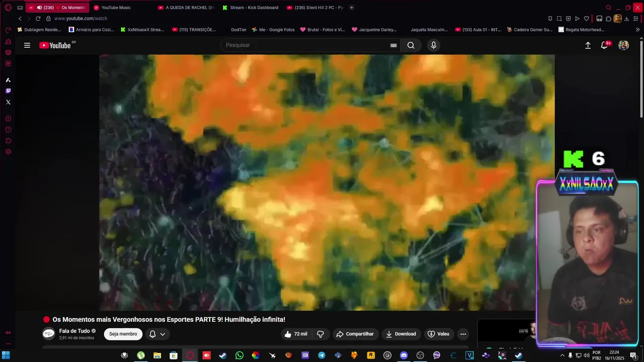Open the XxNilsaoxX Strea... bookmark
This screenshot has height=362, width=644.
tap(142, 30)
